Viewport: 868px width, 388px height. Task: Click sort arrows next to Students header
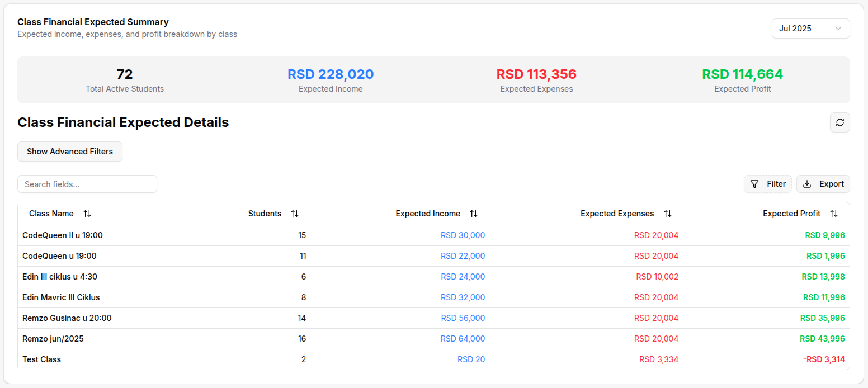click(295, 214)
